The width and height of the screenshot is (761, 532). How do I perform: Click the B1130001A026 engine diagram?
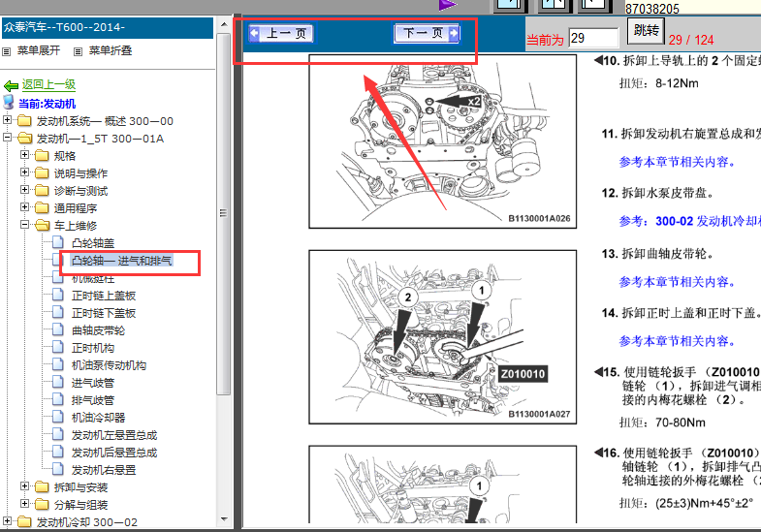(443, 141)
